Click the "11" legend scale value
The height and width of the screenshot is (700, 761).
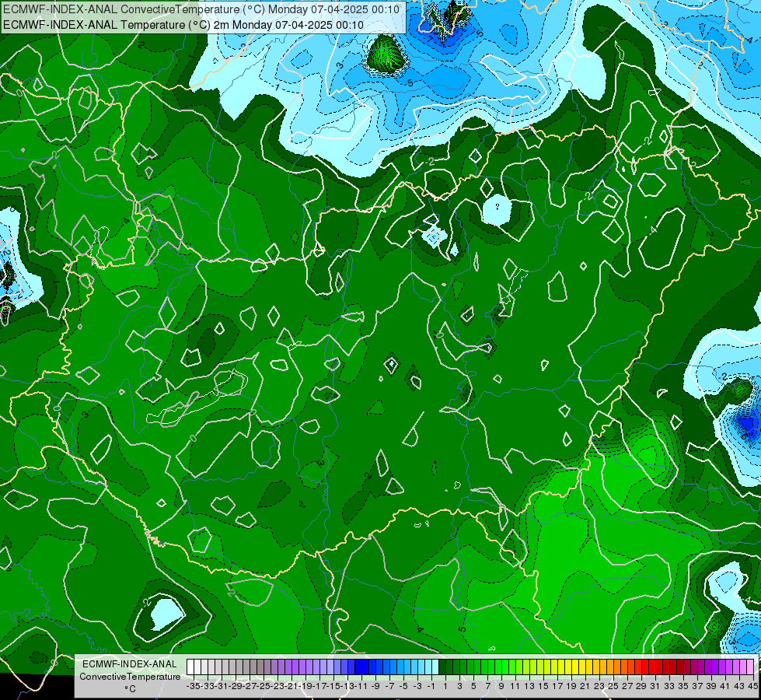(x=515, y=686)
